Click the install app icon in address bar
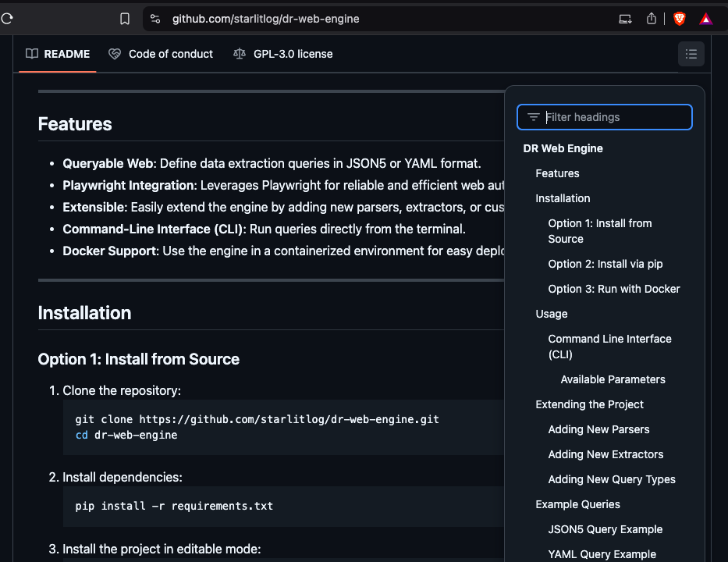The height and width of the screenshot is (562, 728). coord(625,19)
